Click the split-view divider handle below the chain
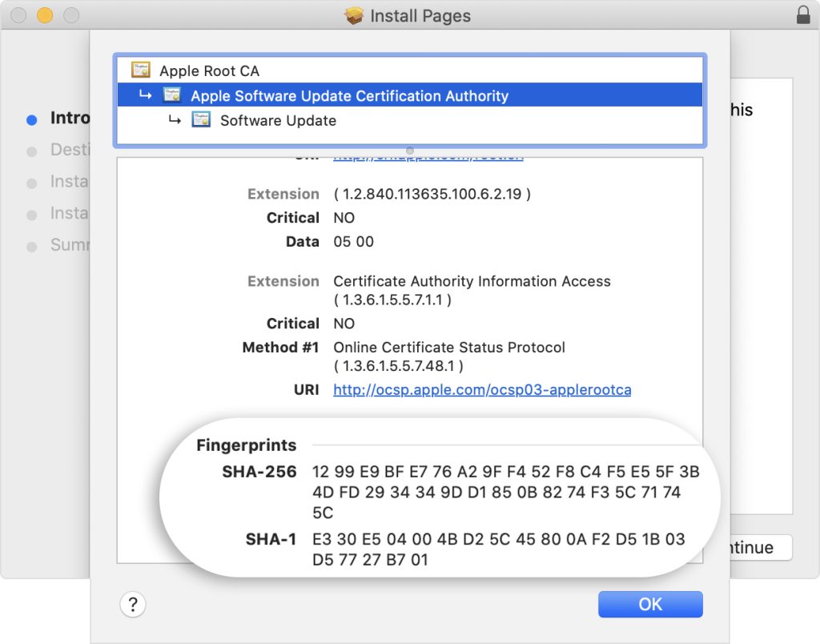Screen dimensions: 820x644 (410, 151)
